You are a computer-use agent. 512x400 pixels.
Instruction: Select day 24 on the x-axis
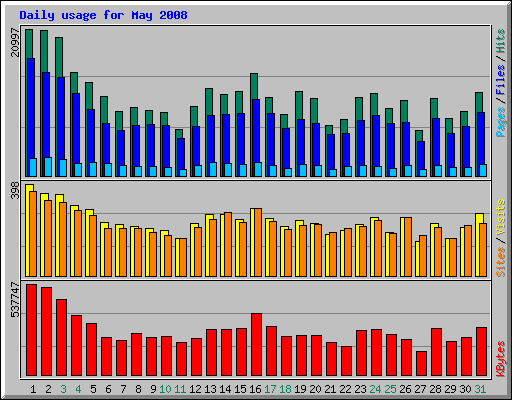pos(375,389)
